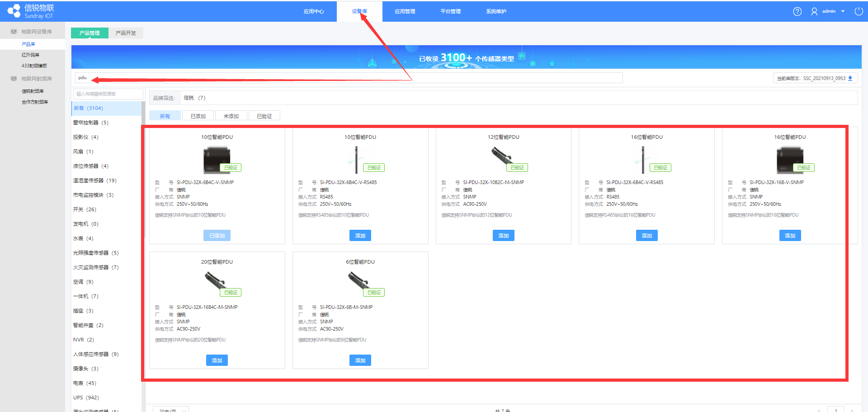Select the 未添加 filter tab
The height and width of the screenshot is (412, 868).
[231, 116]
